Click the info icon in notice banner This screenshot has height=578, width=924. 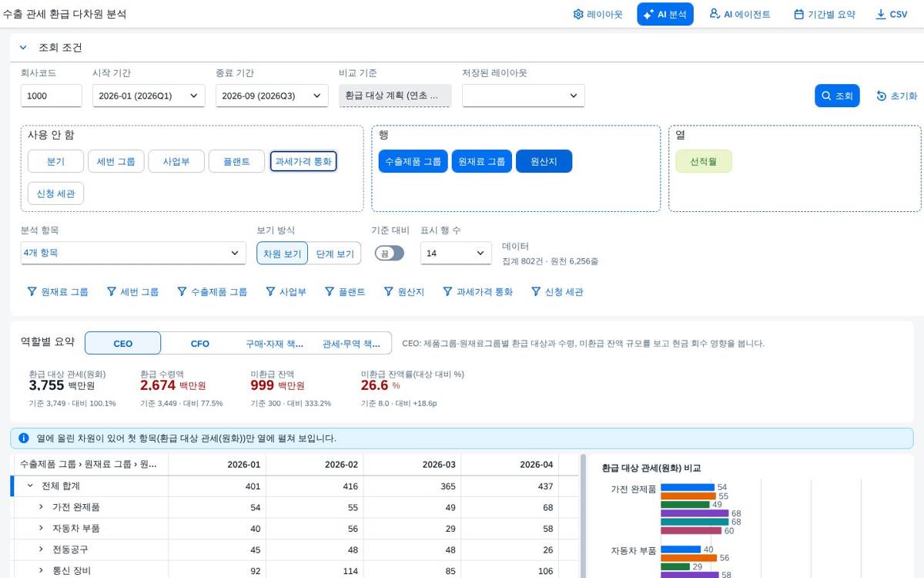pyautogui.click(x=24, y=438)
